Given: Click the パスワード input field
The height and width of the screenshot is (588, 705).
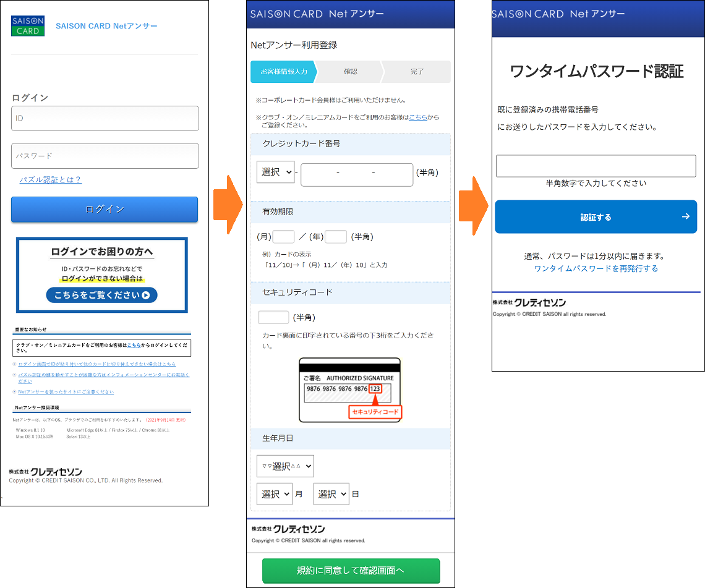Looking at the screenshot, I should pos(105,156).
